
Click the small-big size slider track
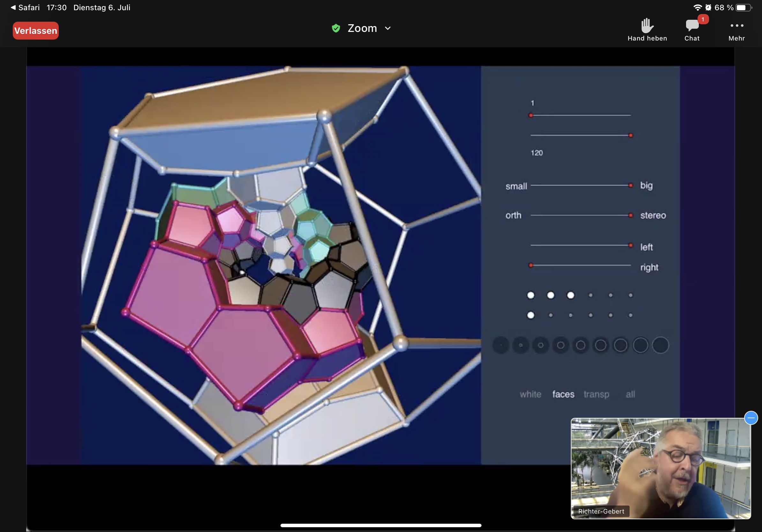coord(581,185)
